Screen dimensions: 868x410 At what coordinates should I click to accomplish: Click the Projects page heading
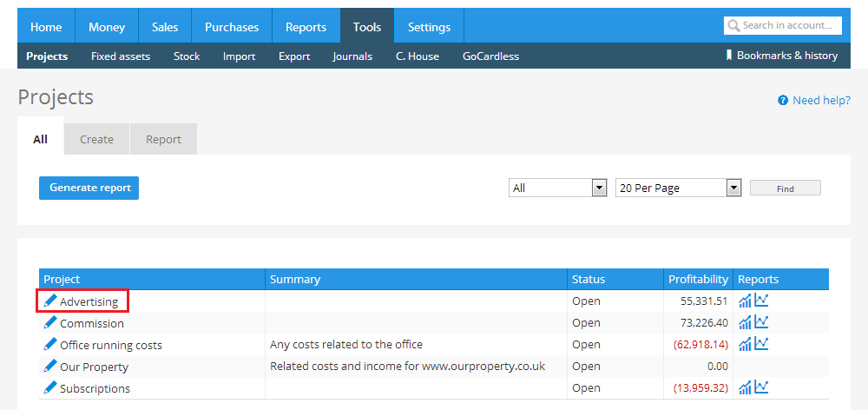click(56, 97)
